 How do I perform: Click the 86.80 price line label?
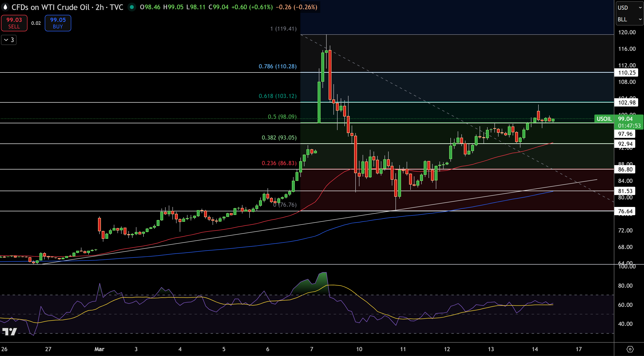625,169
